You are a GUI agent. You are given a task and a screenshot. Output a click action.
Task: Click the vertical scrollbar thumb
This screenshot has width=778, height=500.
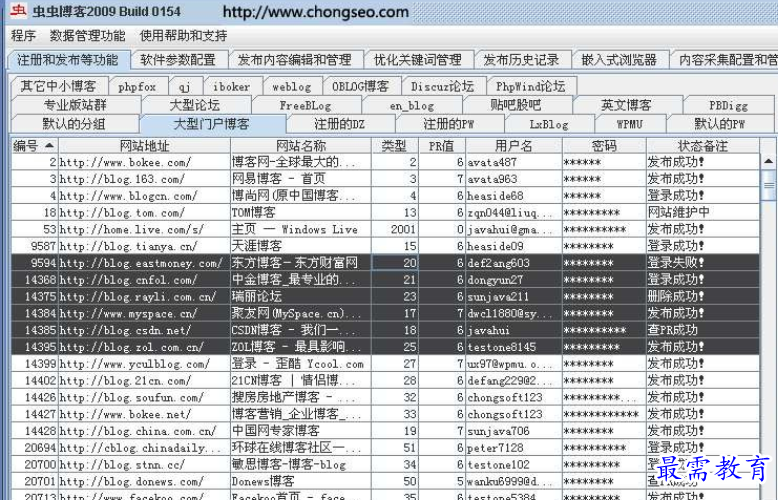769,185
